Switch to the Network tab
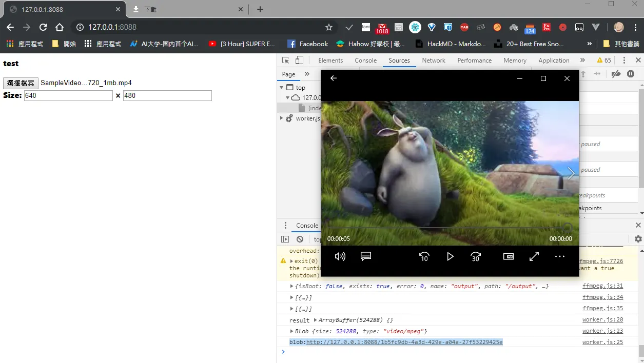Screen dimensions: 644x363 pyautogui.click(x=434, y=60)
